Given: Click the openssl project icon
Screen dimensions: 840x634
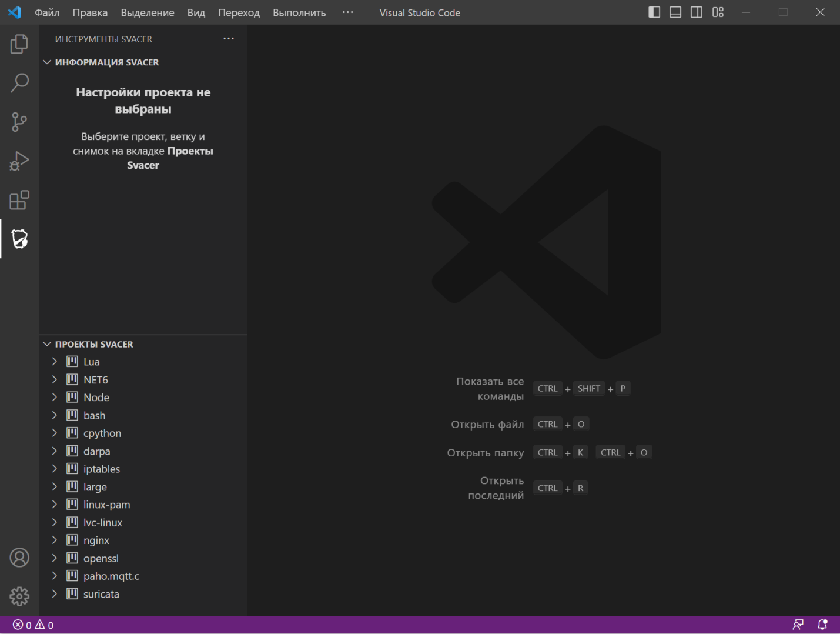Looking at the screenshot, I should (72, 558).
